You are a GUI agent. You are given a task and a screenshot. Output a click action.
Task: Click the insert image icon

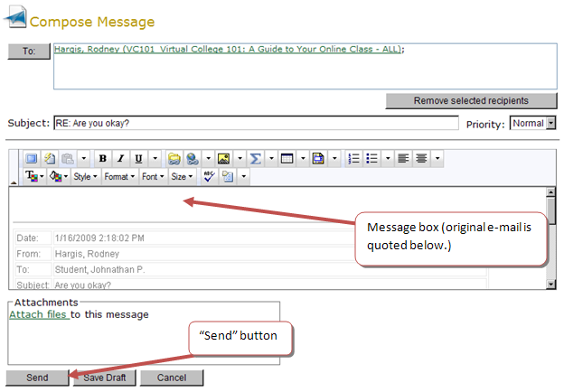223,158
